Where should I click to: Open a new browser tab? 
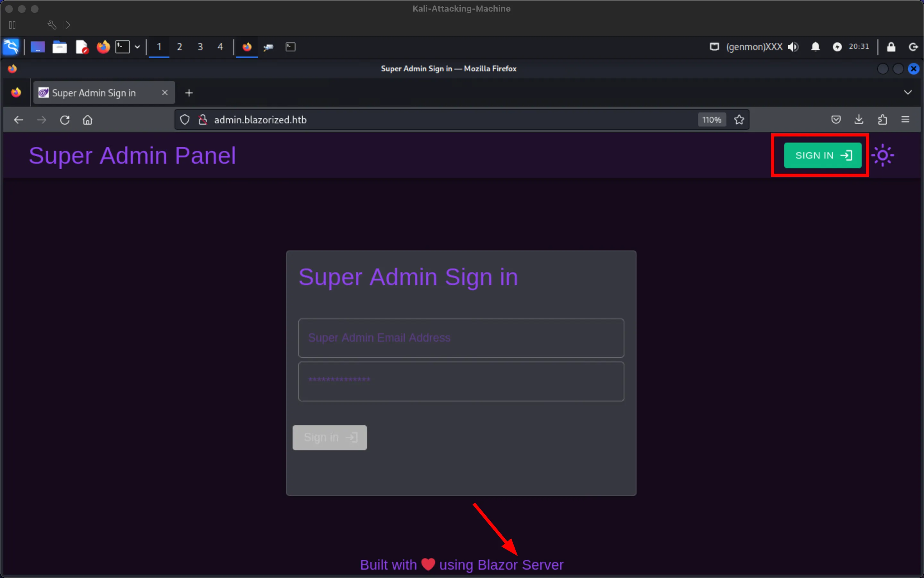pyautogui.click(x=189, y=93)
